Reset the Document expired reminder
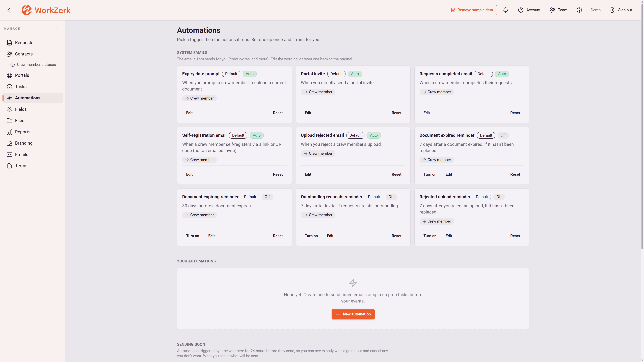 [x=515, y=174]
